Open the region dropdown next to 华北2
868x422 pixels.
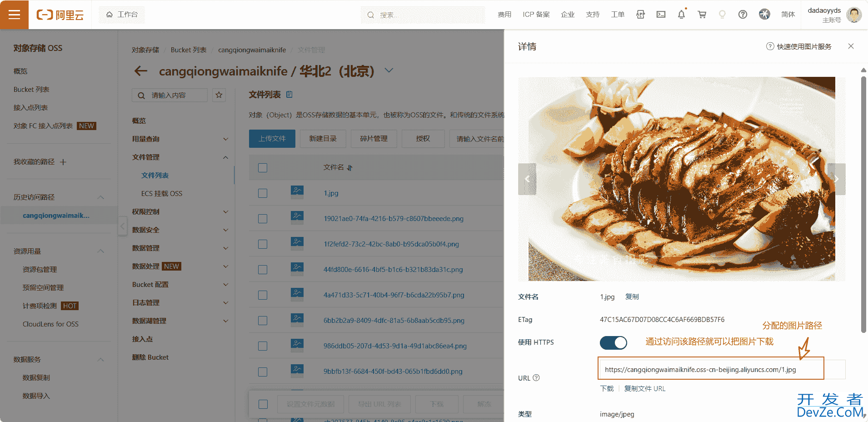click(389, 70)
